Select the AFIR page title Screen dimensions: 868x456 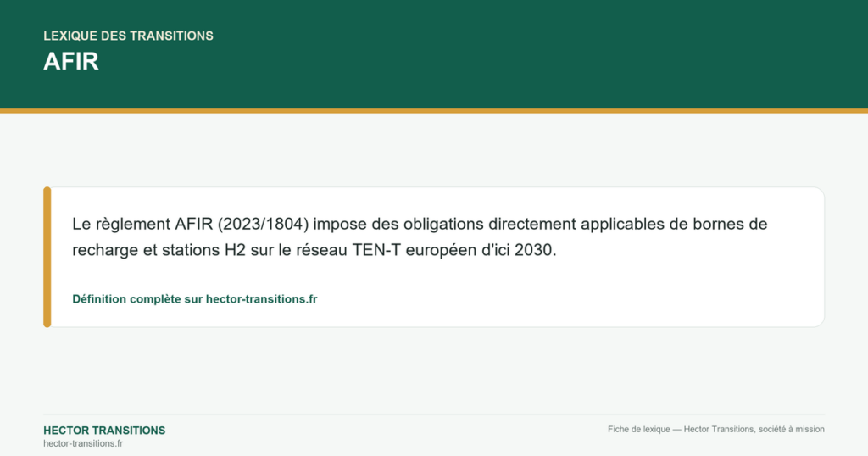pyautogui.click(x=71, y=61)
